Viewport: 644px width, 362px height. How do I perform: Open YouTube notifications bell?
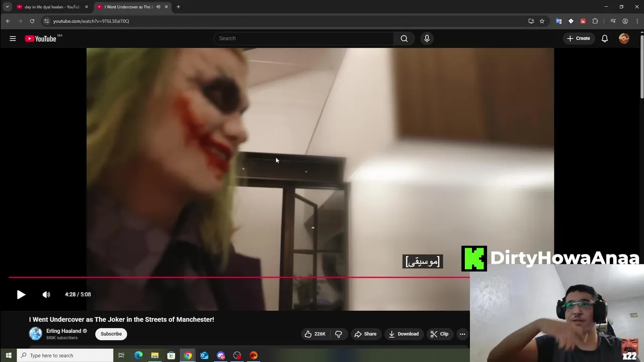[x=605, y=38]
